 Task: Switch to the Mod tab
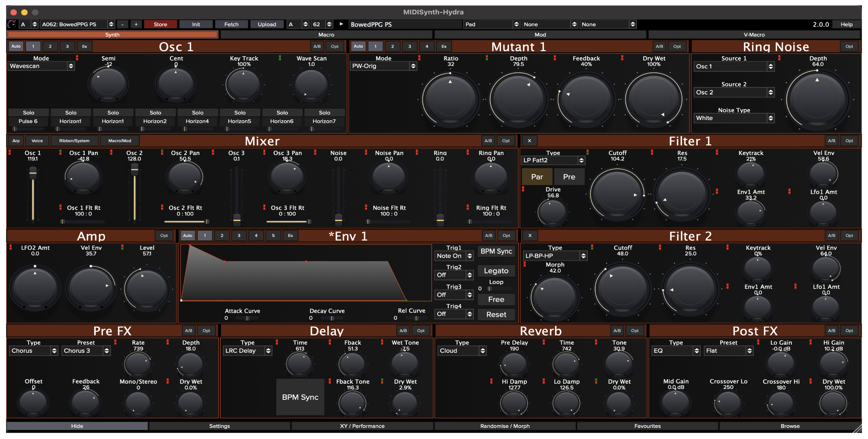[x=540, y=35]
